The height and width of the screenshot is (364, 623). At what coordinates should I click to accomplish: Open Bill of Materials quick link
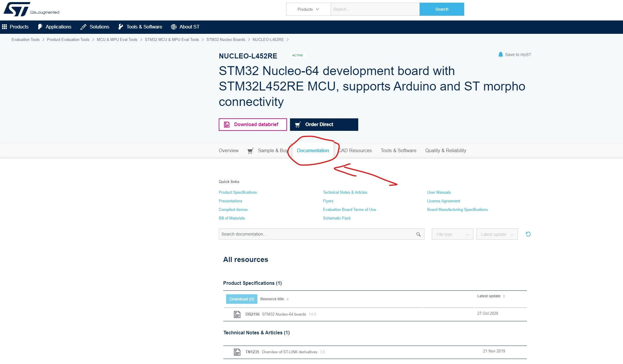point(232,218)
